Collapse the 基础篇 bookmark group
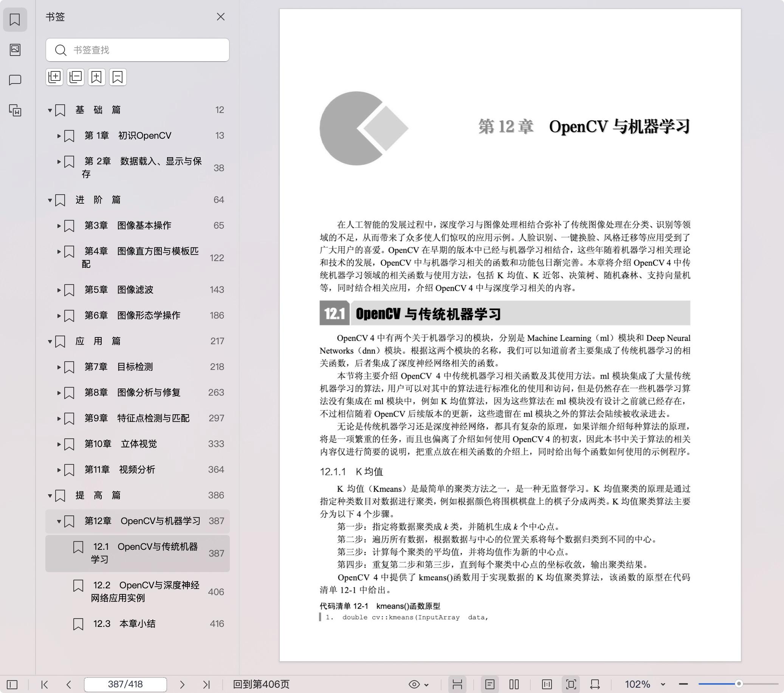Image resolution: width=784 pixels, height=693 pixels. coord(50,110)
